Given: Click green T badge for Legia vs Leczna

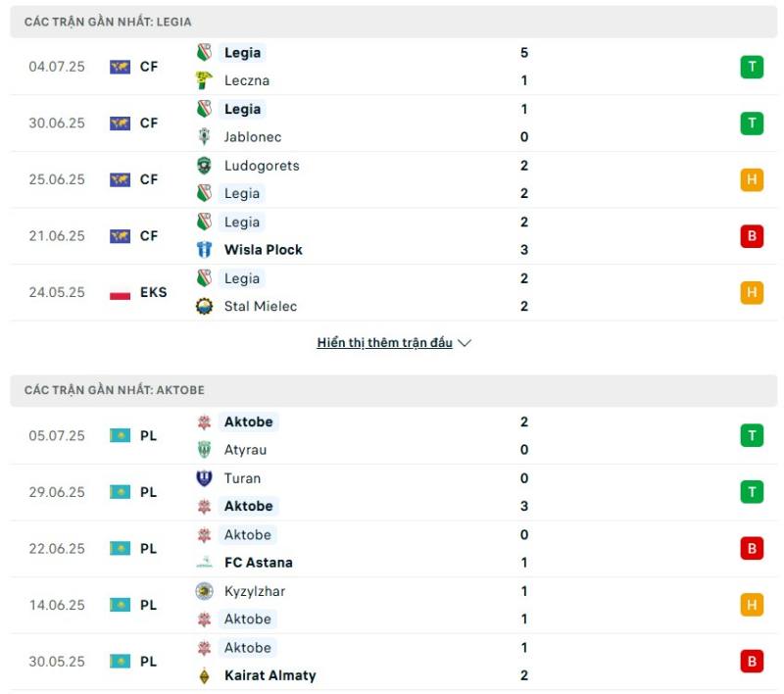Looking at the screenshot, I should click(x=752, y=67).
